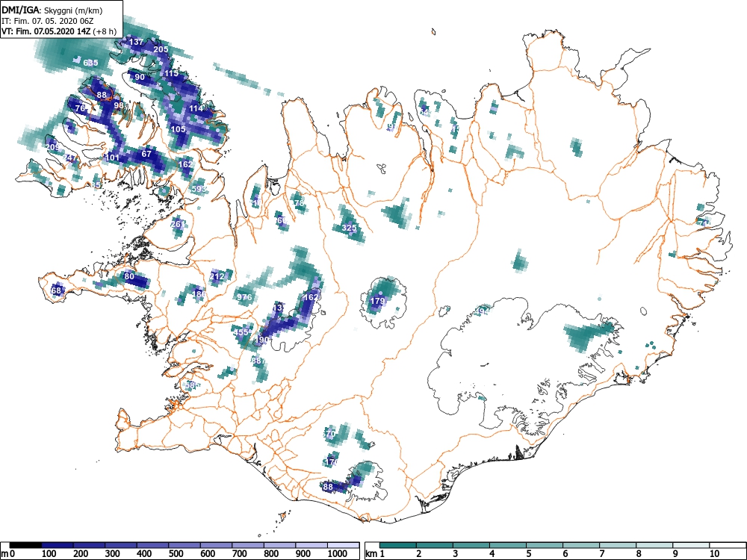Image resolution: width=747 pixels, height=560 pixels.
Task: Click the '115' visibility value
Action: click(x=171, y=73)
